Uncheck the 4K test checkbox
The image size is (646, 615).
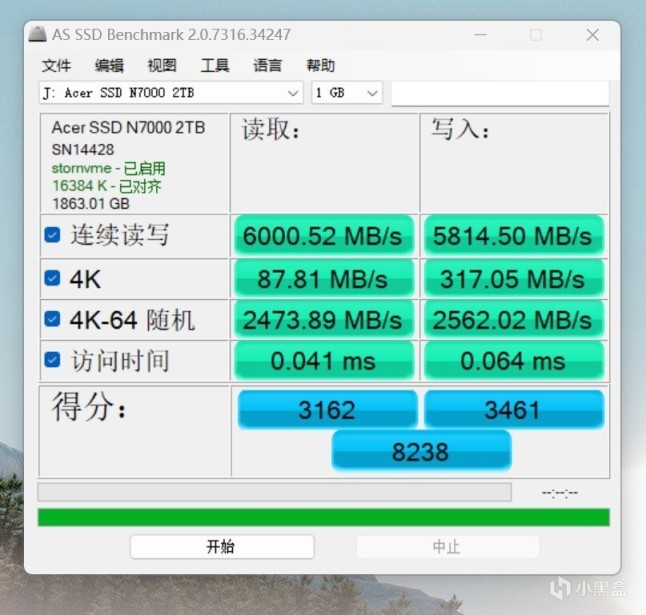52,278
